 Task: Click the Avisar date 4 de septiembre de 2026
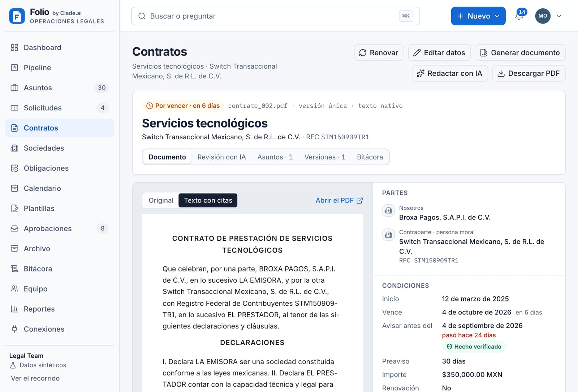click(482, 326)
